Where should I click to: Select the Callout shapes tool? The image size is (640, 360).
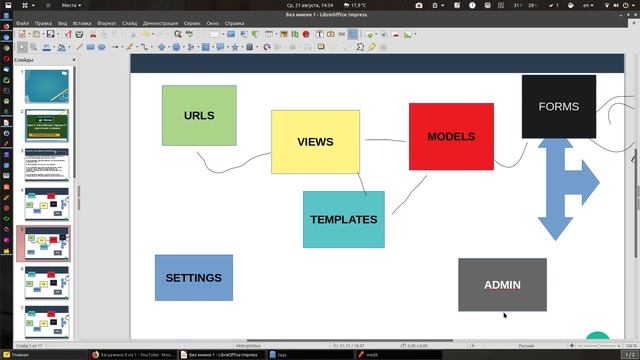[x=220, y=47]
